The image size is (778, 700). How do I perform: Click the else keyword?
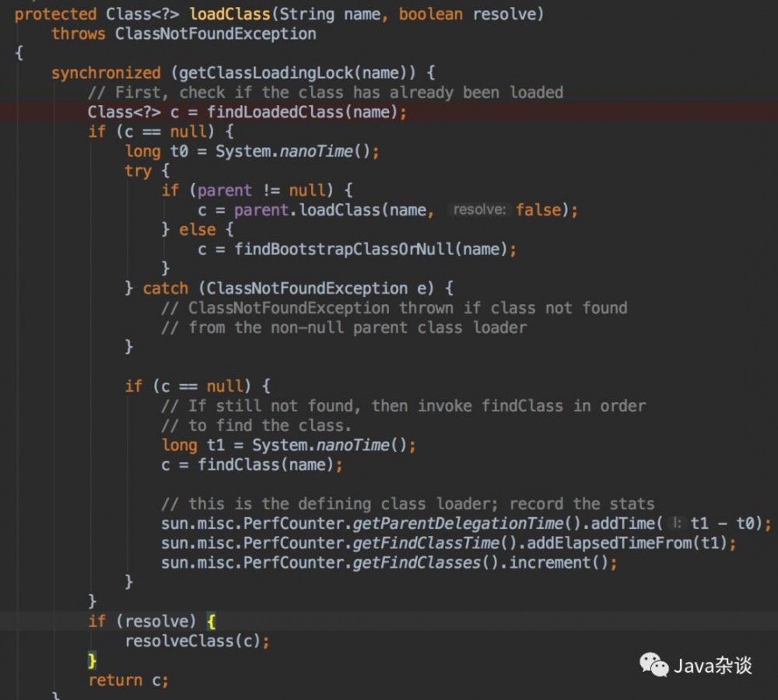coord(198,229)
